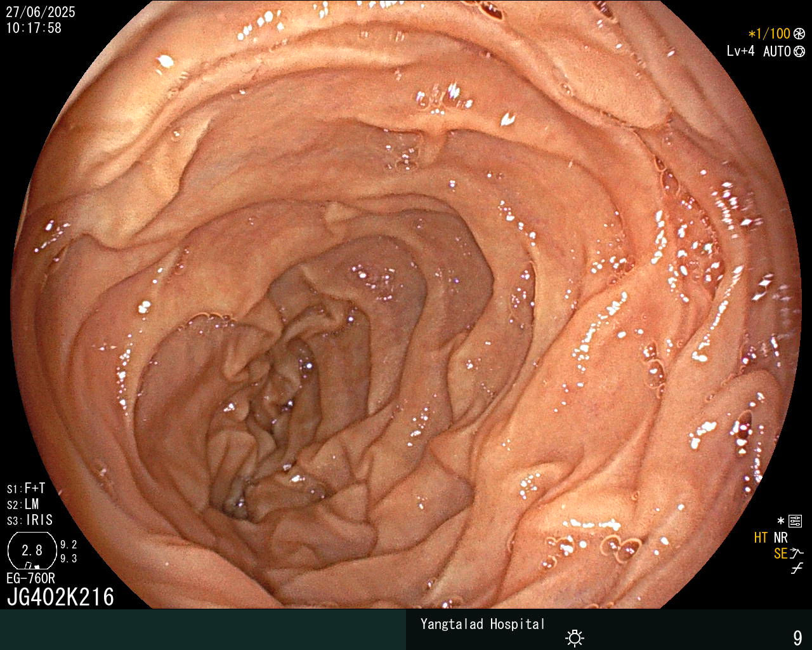Click the image counter 9

click(797, 637)
